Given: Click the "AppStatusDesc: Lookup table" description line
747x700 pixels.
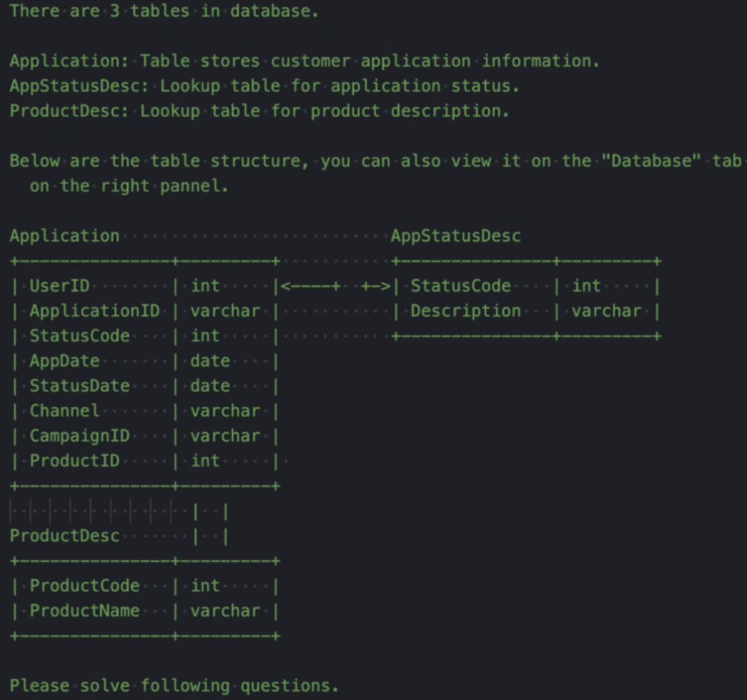Looking at the screenshot, I should click(264, 86).
